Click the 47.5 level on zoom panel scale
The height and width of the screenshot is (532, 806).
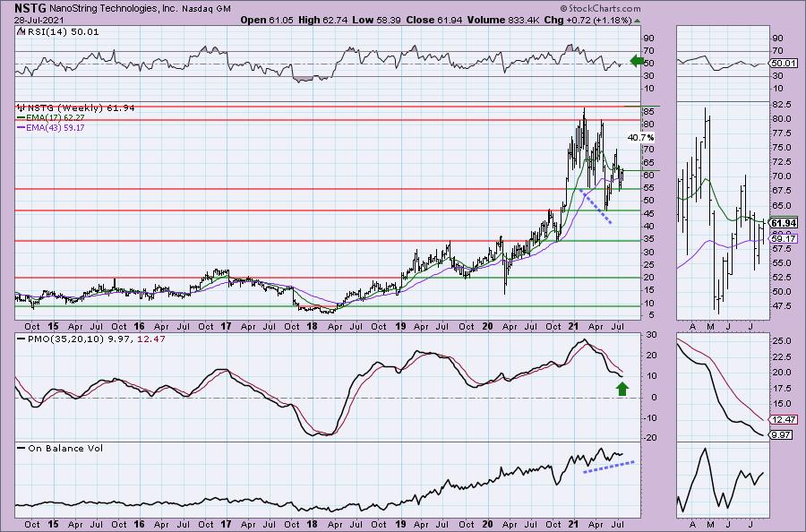782,305
